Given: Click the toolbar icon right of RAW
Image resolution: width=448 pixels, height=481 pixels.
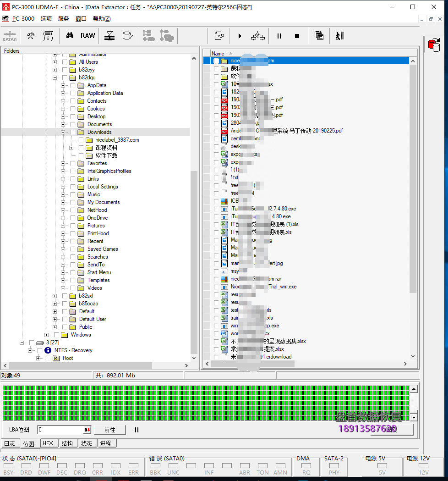Looking at the screenshot, I should [x=109, y=36].
